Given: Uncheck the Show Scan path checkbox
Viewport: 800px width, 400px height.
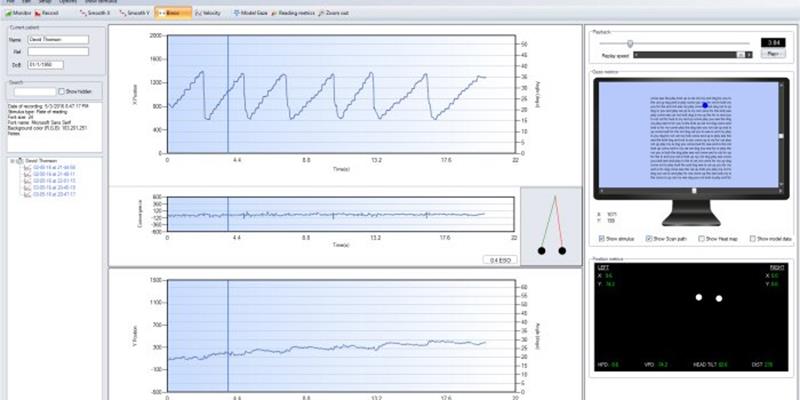Looking at the screenshot, I should point(649,238).
